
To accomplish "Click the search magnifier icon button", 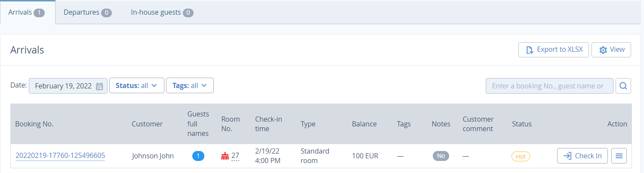I will tap(623, 86).
